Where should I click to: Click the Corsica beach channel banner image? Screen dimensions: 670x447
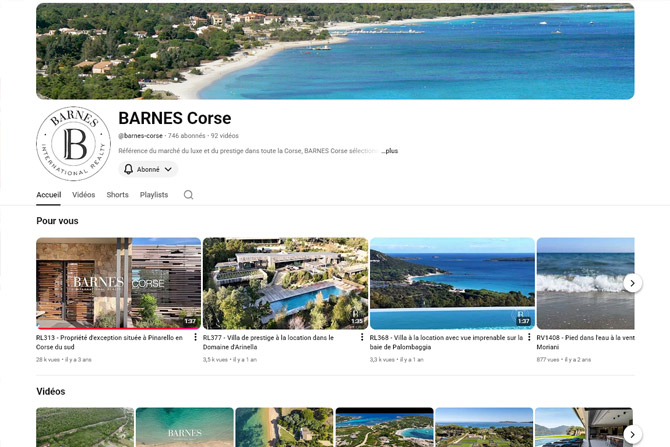click(335, 51)
